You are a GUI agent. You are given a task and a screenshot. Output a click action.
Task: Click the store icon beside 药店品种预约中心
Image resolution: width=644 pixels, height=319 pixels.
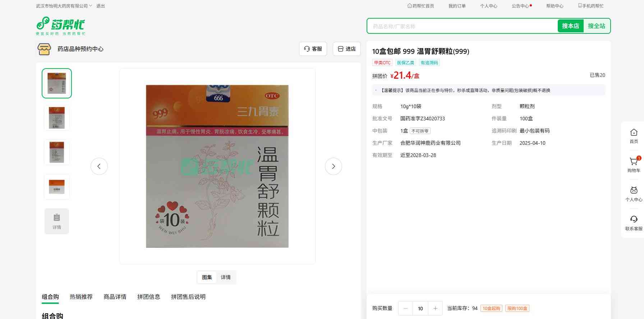(x=44, y=49)
